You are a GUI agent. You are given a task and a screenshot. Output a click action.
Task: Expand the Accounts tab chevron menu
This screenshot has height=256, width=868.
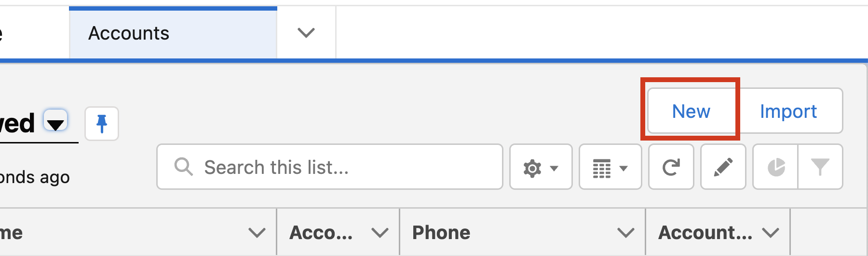[306, 33]
